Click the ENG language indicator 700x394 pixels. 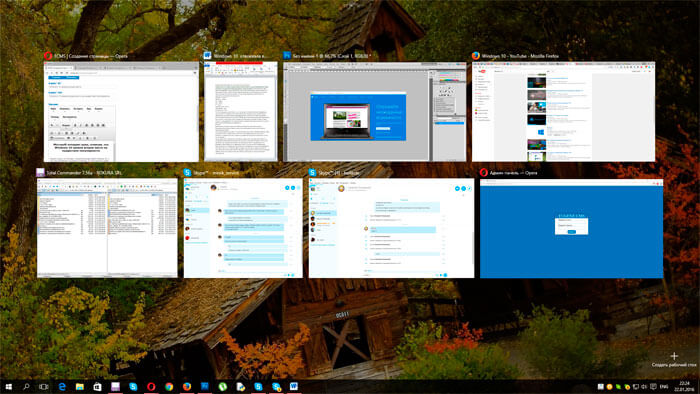coord(664,386)
